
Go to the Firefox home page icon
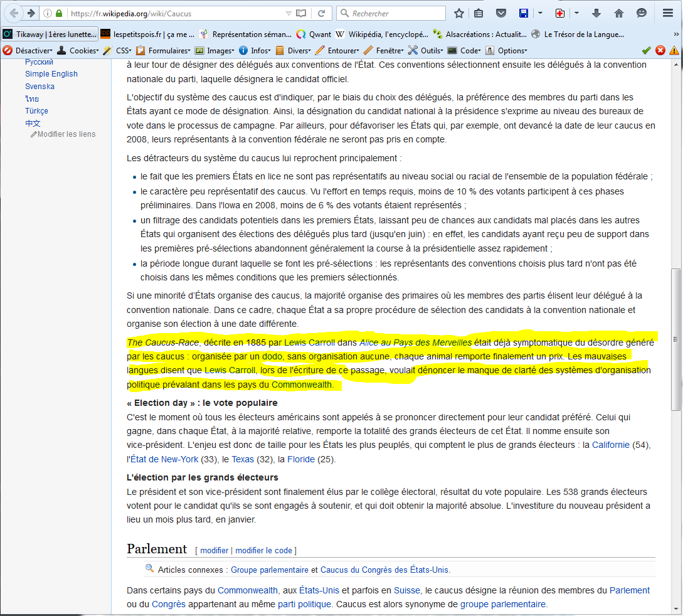click(x=618, y=13)
